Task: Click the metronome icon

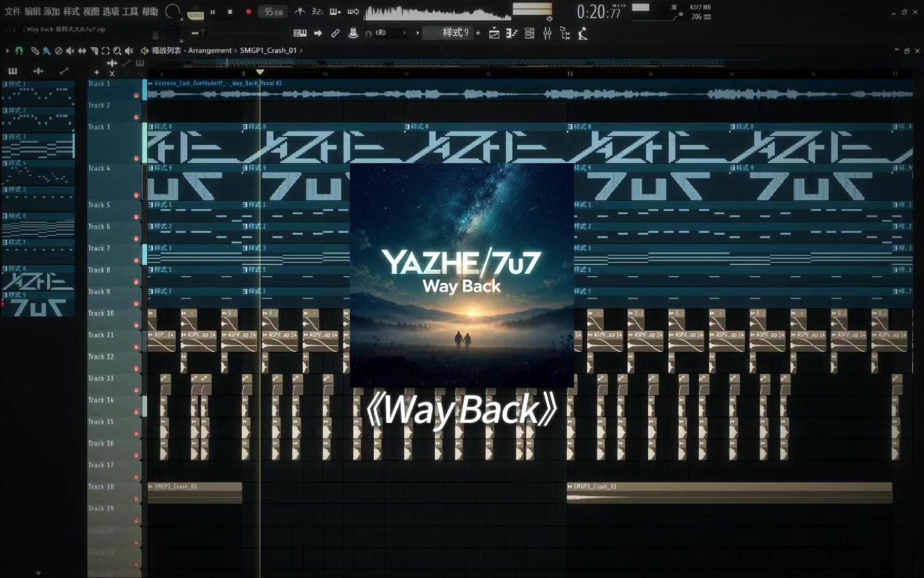Action: (300, 11)
